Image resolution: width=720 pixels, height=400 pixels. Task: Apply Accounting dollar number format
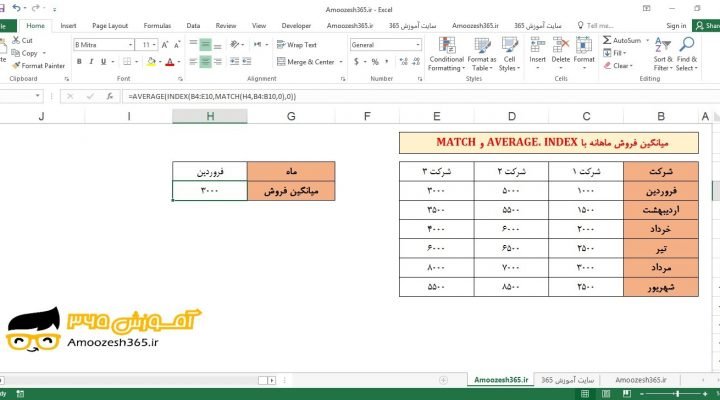[x=356, y=62]
